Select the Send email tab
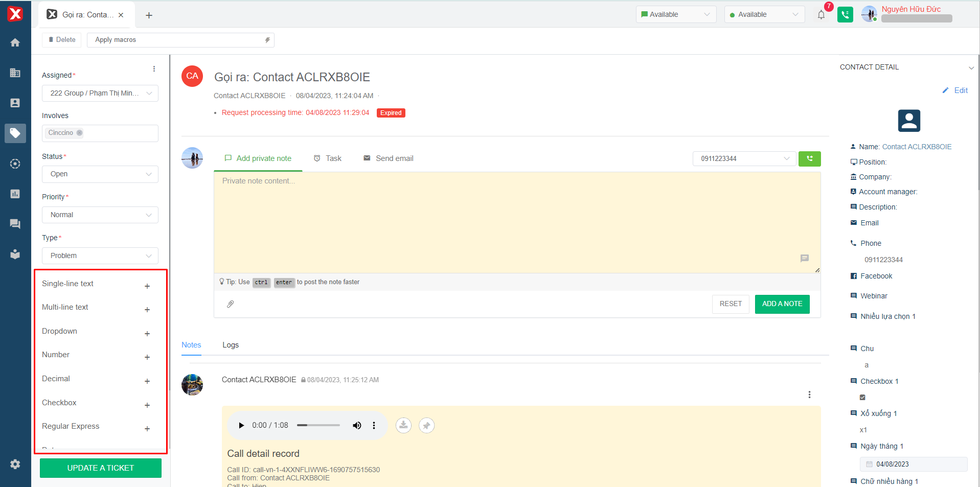980x487 pixels. (x=389, y=158)
